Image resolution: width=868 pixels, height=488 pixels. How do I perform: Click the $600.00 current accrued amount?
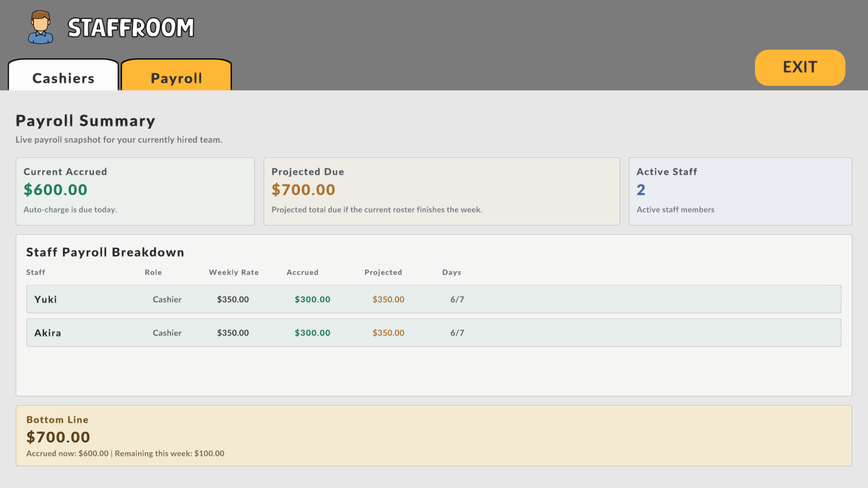[x=55, y=189]
